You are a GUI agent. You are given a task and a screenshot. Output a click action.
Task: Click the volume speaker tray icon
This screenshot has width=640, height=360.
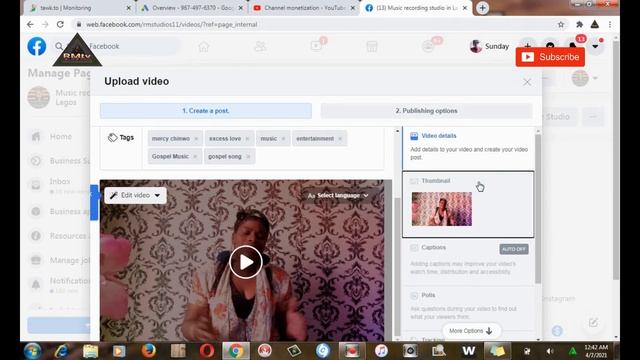pyautogui.click(x=550, y=351)
